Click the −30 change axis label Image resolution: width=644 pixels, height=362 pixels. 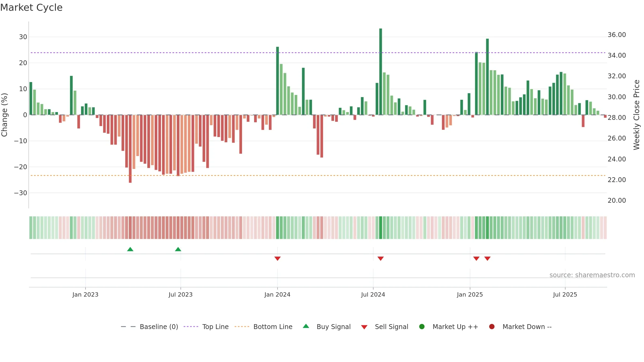21,193
